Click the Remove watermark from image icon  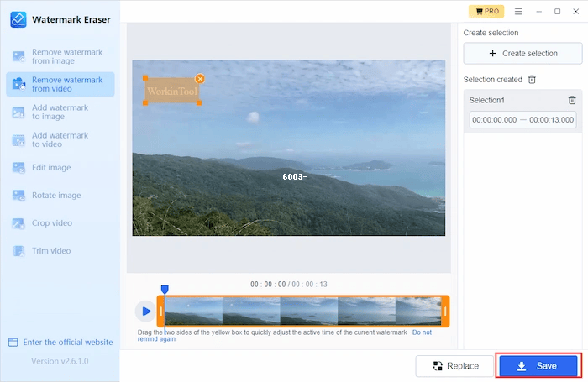click(x=18, y=56)
